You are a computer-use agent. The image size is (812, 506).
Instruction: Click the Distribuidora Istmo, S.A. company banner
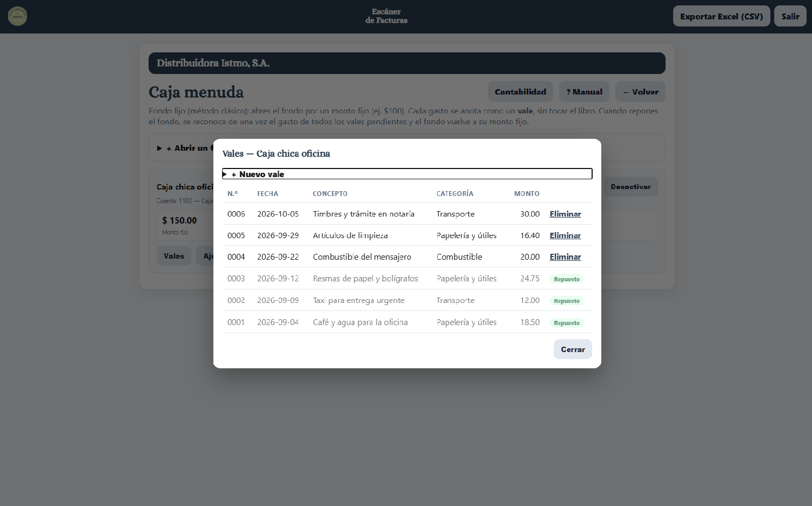[x=407, y=63]
